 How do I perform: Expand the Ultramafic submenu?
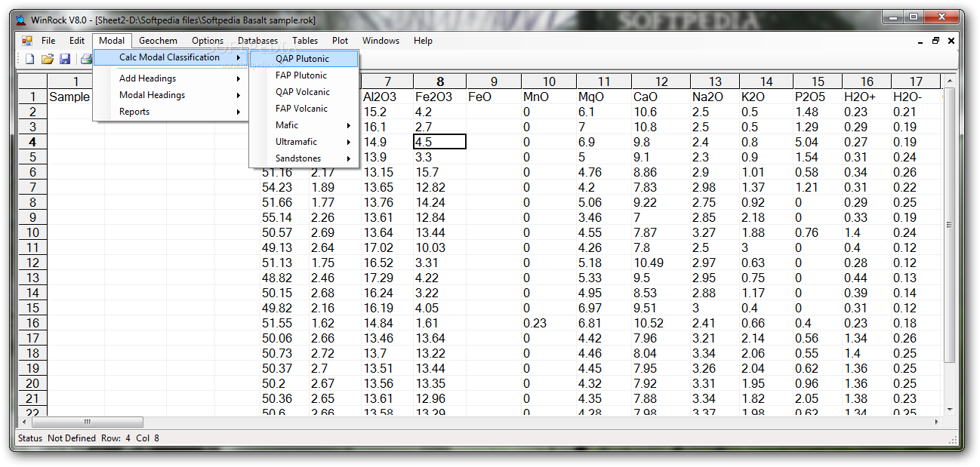click(x=304, y=142)
